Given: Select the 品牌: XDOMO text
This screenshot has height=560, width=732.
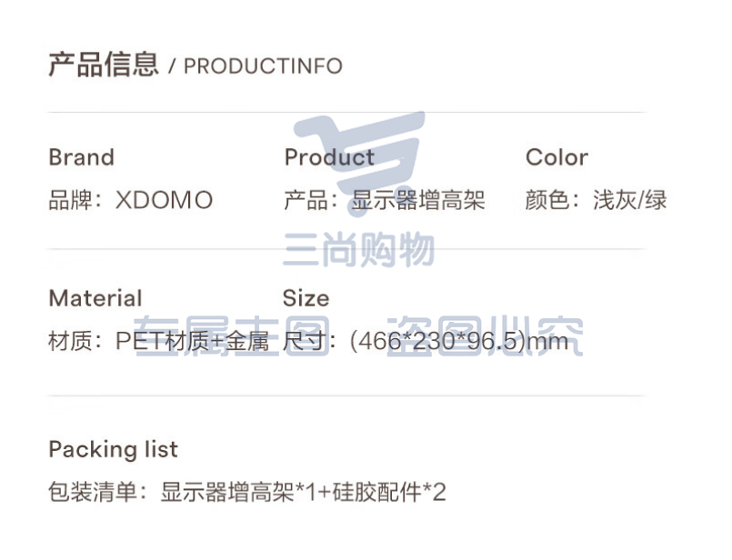Looking at the screenshot, I should (x=131, y=200).
